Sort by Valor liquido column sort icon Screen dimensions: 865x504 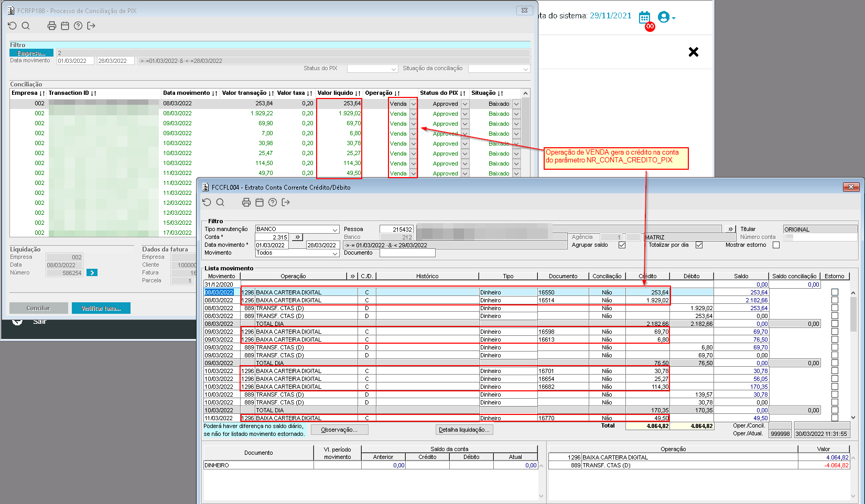click(358, 93)
